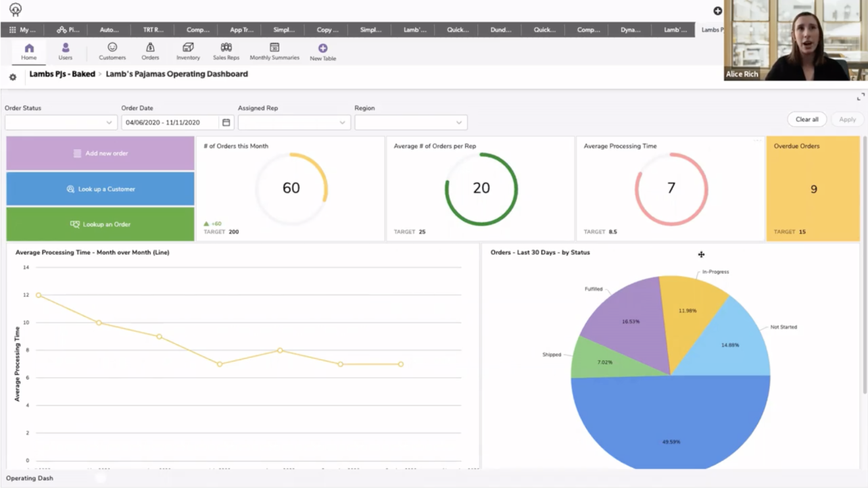Open the settings gear below Home
Screen dimensions: 868x488
(x=12, y=77)
